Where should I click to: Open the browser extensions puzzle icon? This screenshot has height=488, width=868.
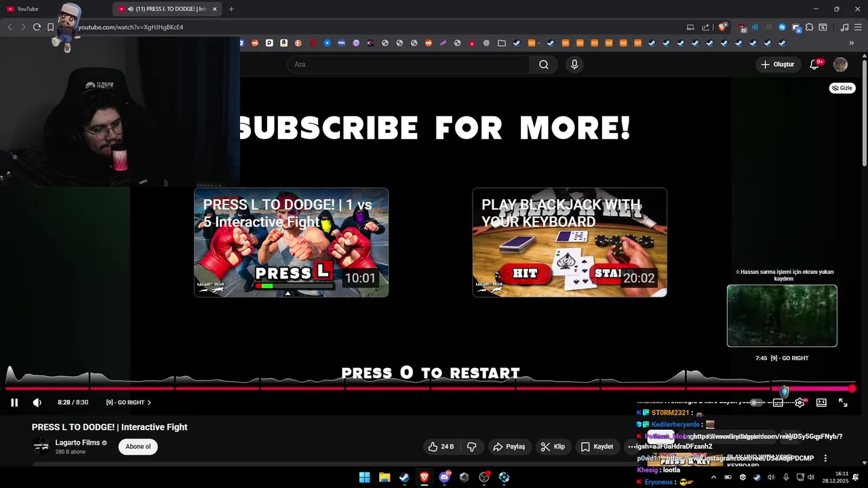click(x=810, y=27)
